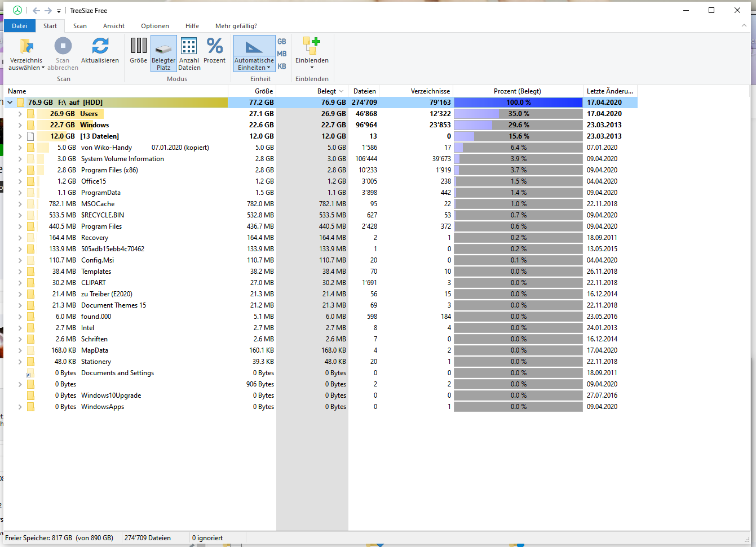Select the Anzahl Dateien mode icon
Viewport: 756px width, 547px height.
(x=189, y=46)
